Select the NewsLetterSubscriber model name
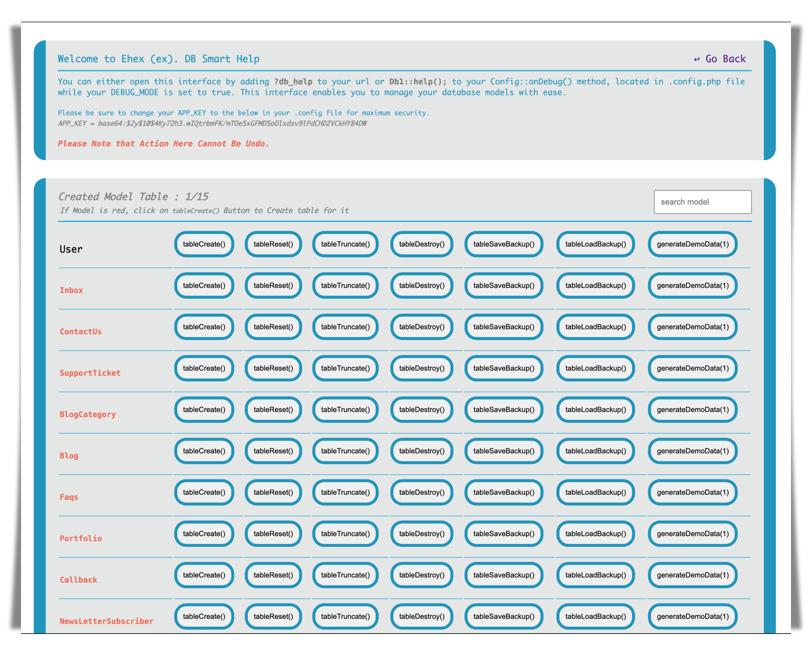The width and height of the screenshot is (812, 655). [106, 622]
